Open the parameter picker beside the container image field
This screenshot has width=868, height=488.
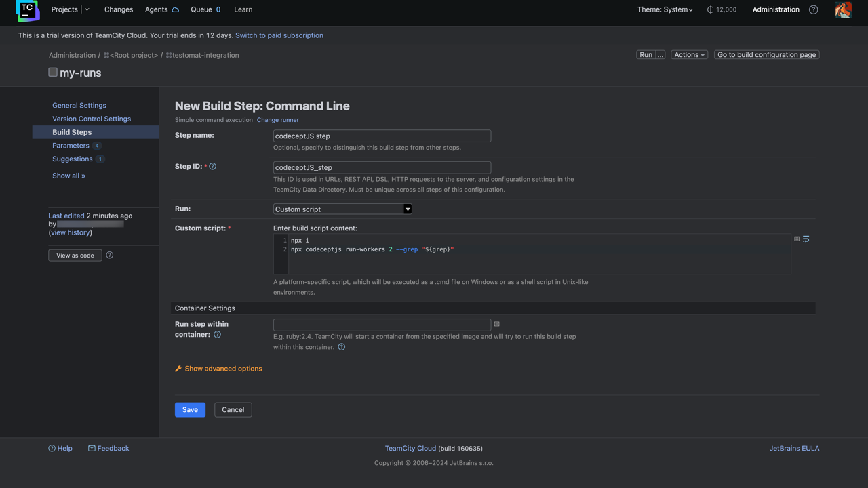[498, 325]
